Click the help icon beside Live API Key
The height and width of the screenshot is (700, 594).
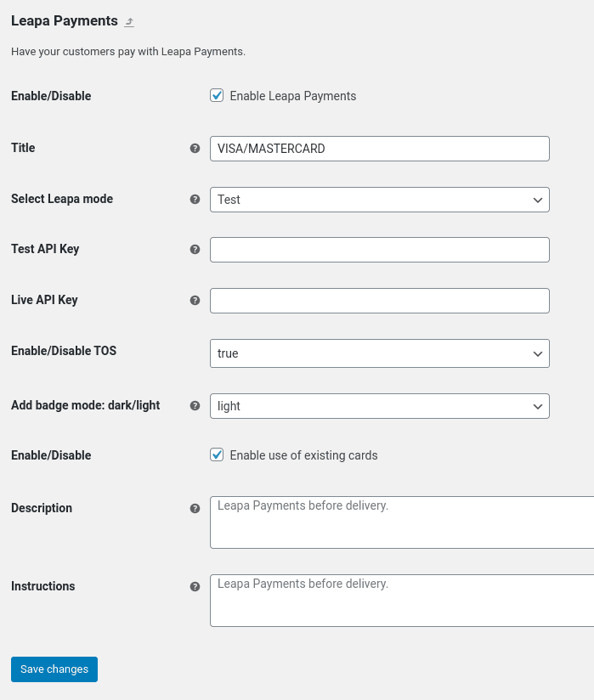click(195, 300)
